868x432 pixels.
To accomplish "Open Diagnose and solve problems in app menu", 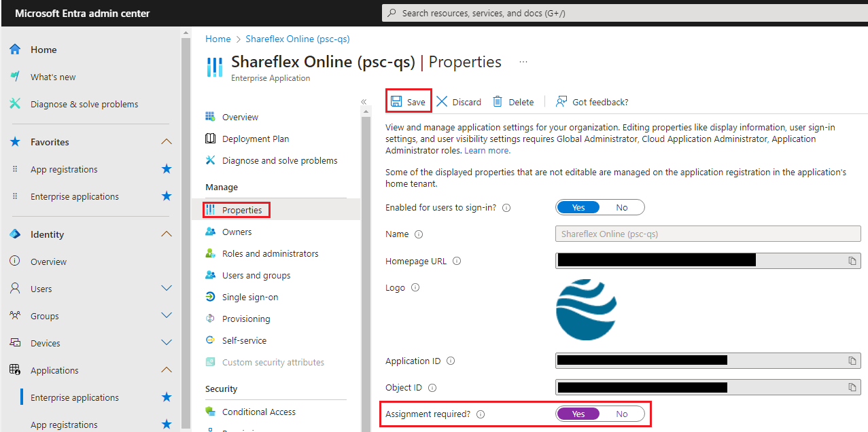I will (281, 160).
